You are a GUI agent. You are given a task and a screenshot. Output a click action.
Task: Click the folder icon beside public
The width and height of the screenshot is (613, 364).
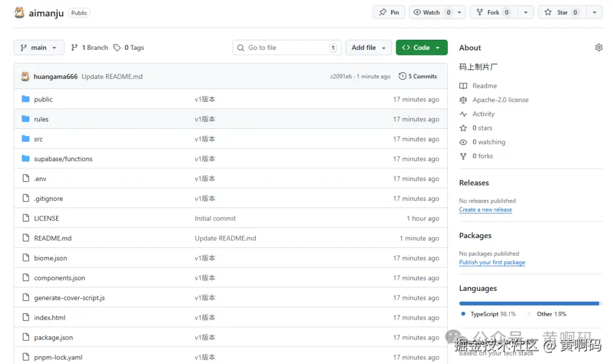point(26,99)
